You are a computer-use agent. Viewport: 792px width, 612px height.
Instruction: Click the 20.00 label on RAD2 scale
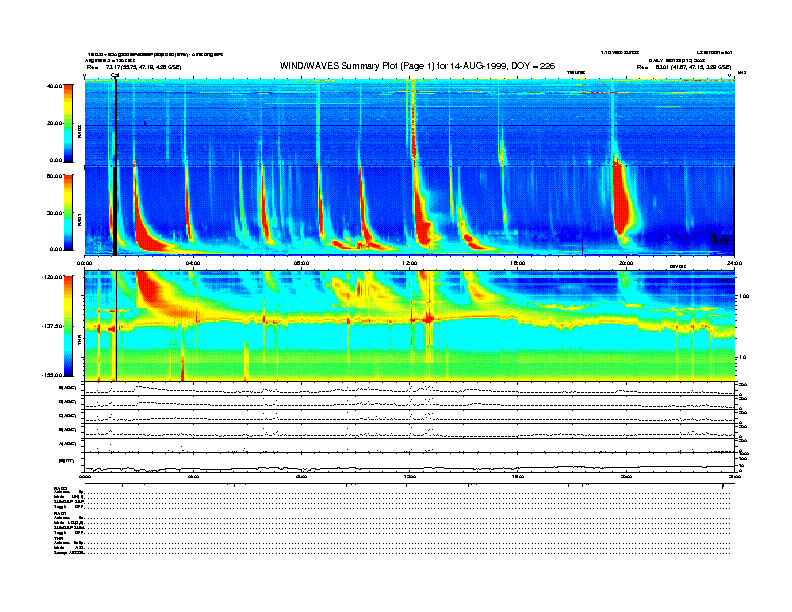coord(54,123)
